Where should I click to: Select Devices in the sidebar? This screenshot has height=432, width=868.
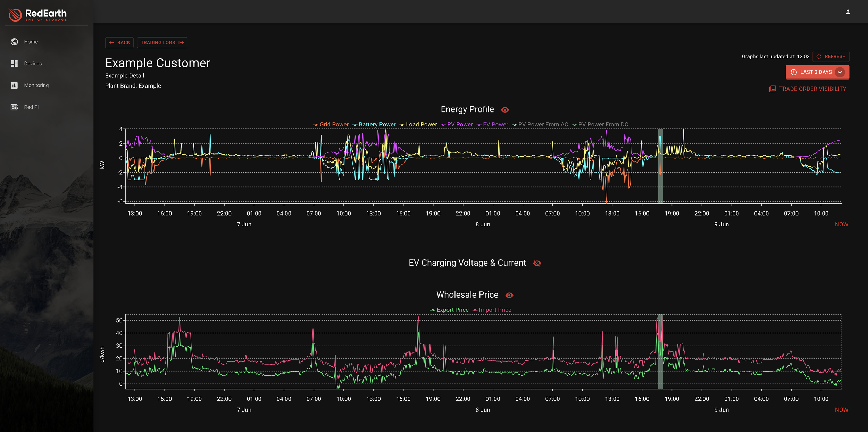(x=33, y=63)
